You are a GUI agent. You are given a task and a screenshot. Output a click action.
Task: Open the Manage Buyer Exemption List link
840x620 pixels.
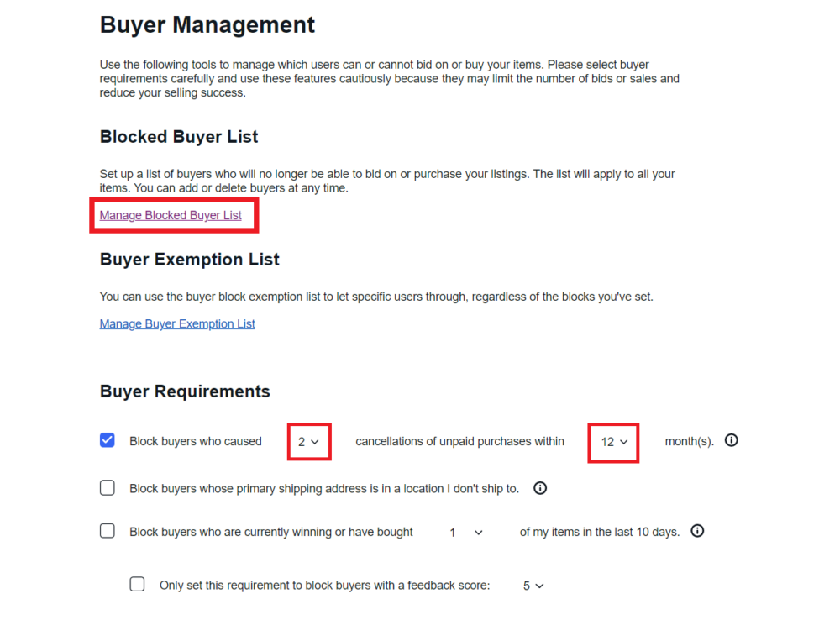pos(177,323)
